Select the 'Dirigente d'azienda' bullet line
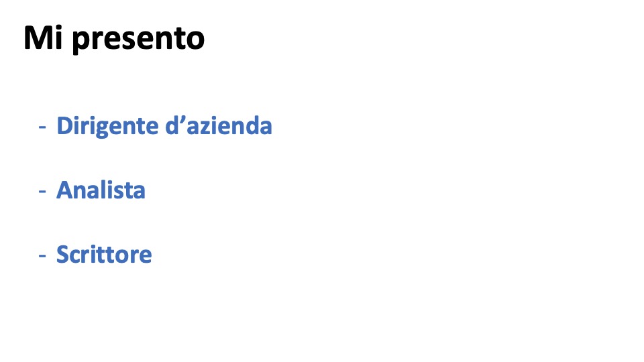This screenshot has height=362, width=644. click(155, 126)
